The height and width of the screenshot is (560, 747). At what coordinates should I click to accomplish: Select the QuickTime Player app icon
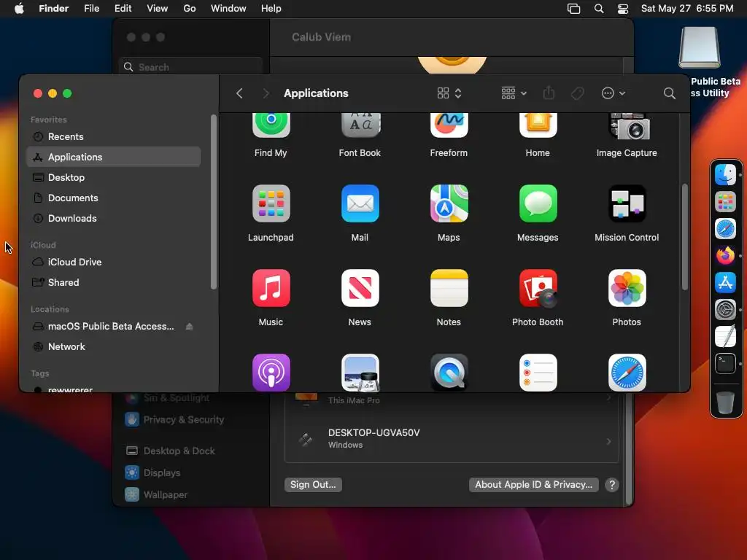coord(449,373)
